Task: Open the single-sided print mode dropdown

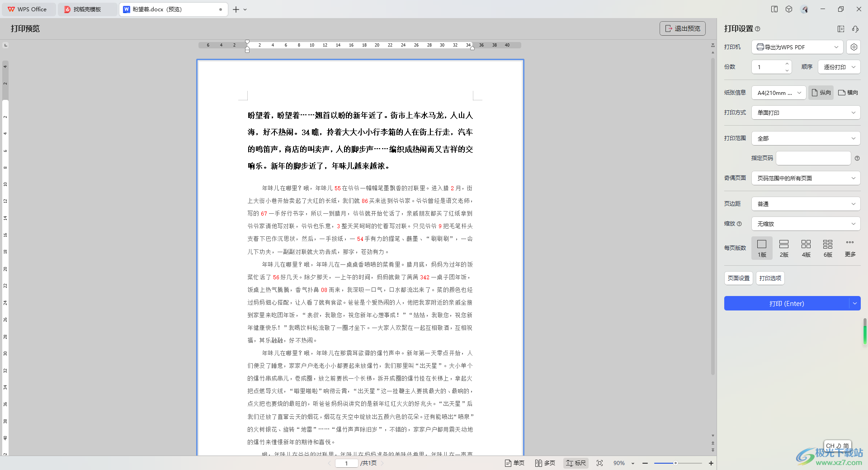Action: [806, 113]
